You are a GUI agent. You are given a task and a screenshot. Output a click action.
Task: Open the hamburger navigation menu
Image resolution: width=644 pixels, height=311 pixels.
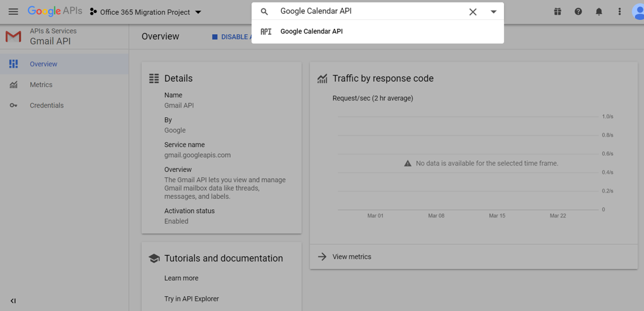click(x=13, y=12)
